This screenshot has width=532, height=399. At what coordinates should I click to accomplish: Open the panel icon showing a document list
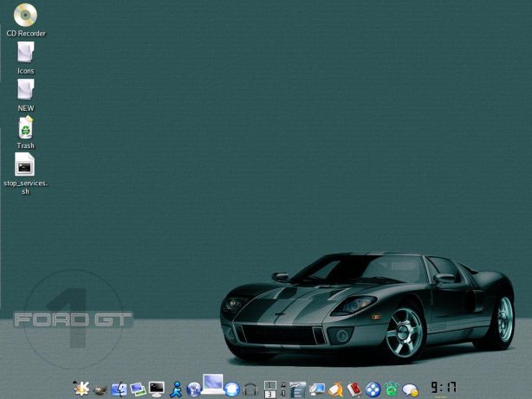(297, 389)
